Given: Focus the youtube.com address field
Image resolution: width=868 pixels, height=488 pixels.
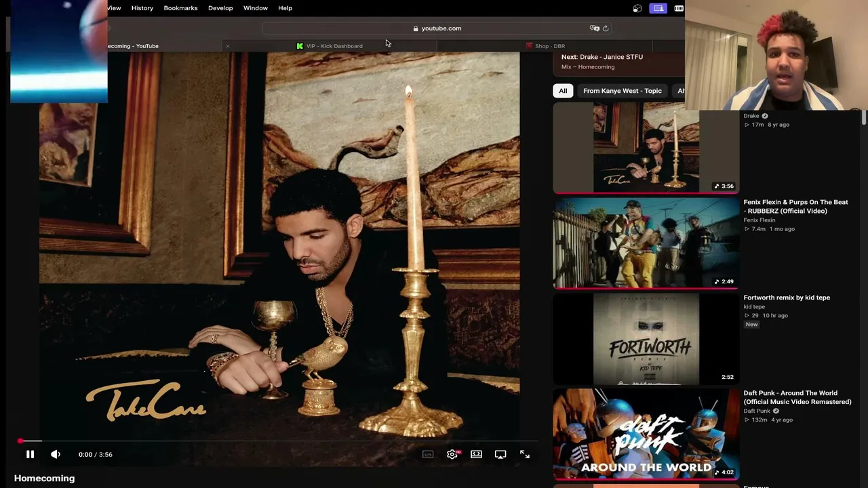Looking at the screenshot, I should (x=437, y=28).
